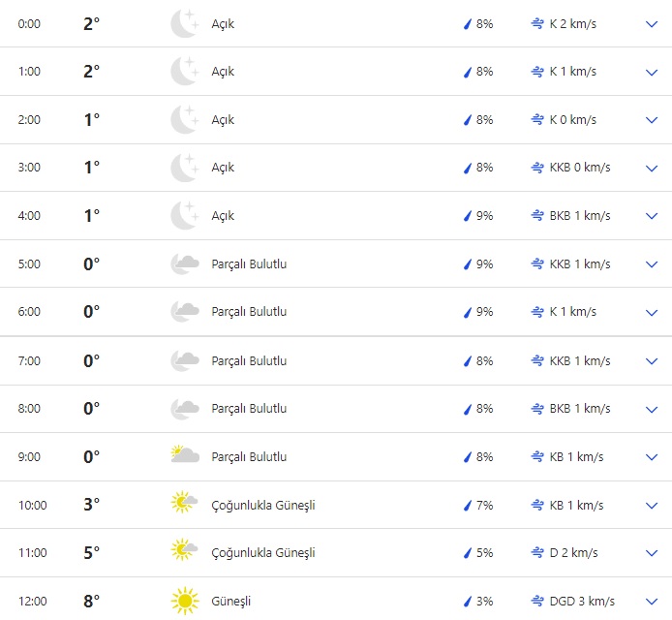Expand the 12:00 Güneşli row chevron
Viewport: 672px width, 620px height.
[x=651, y=602]
